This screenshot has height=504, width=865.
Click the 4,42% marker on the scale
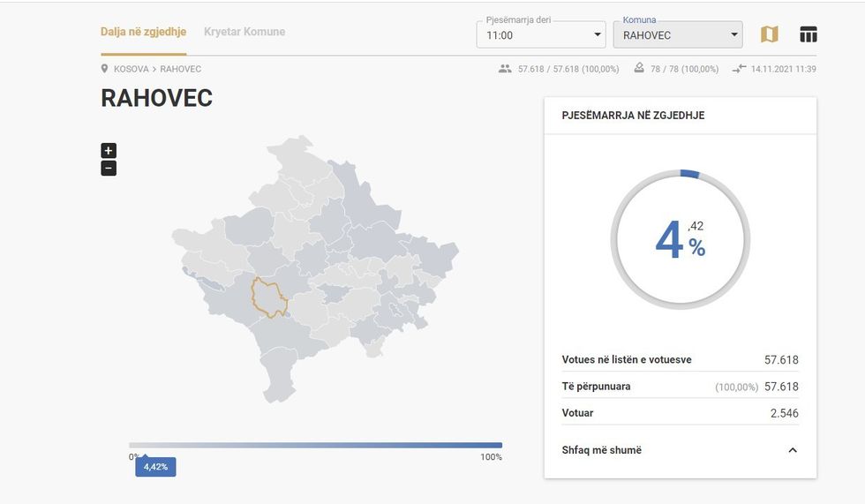point(155,467)
